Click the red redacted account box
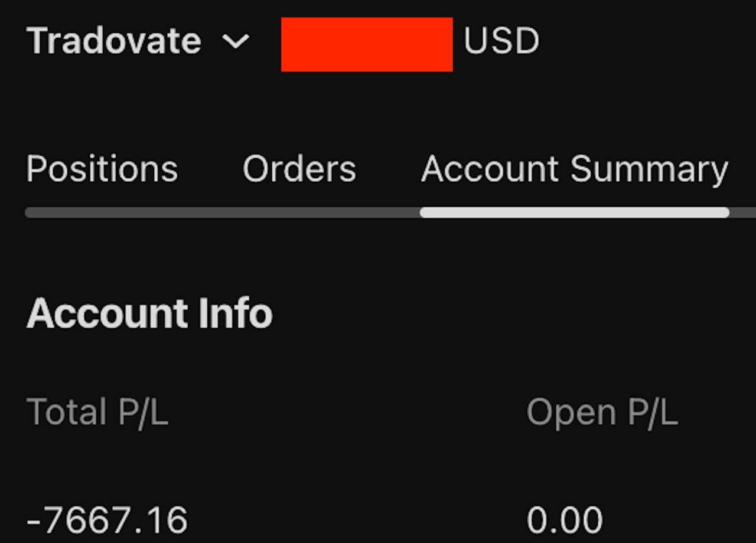The height and width of the screenshot is (543, 756). click(367, 44)
